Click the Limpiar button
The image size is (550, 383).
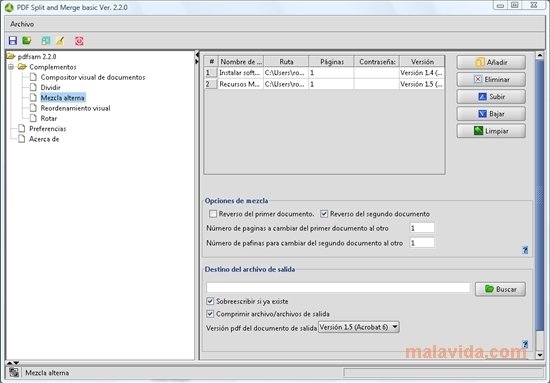point(491,131)
